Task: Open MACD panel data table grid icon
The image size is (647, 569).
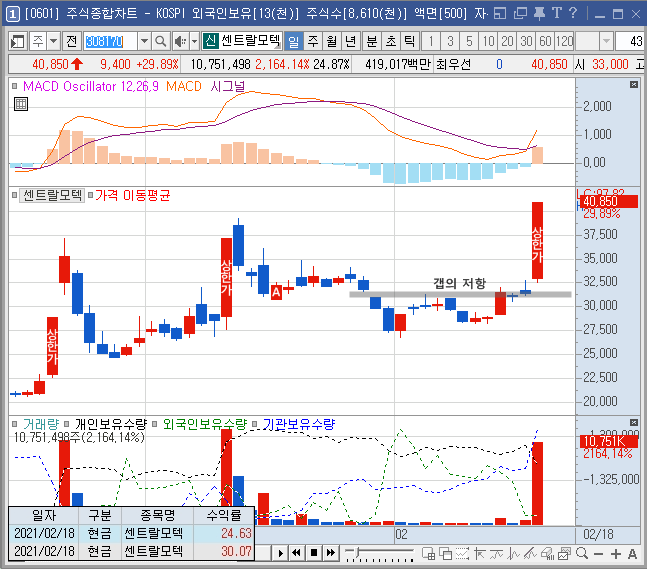Action: click(21, 104)
